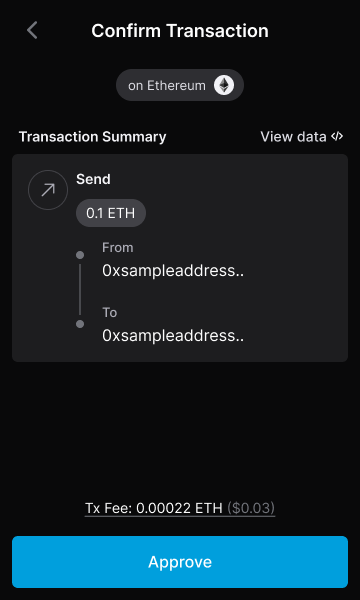360x600 pixels.
Task: Click the Transaction Summary heading
Action: (93, 137)
